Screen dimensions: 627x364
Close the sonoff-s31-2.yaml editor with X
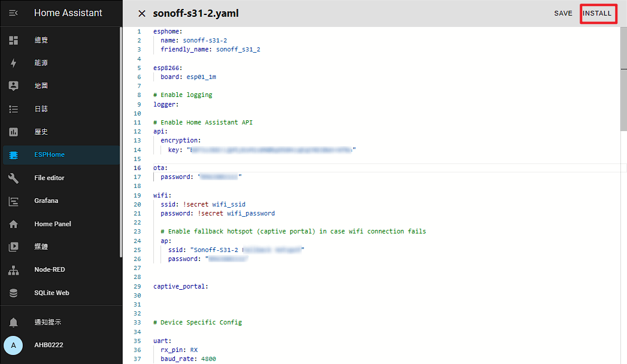(141, 13)
